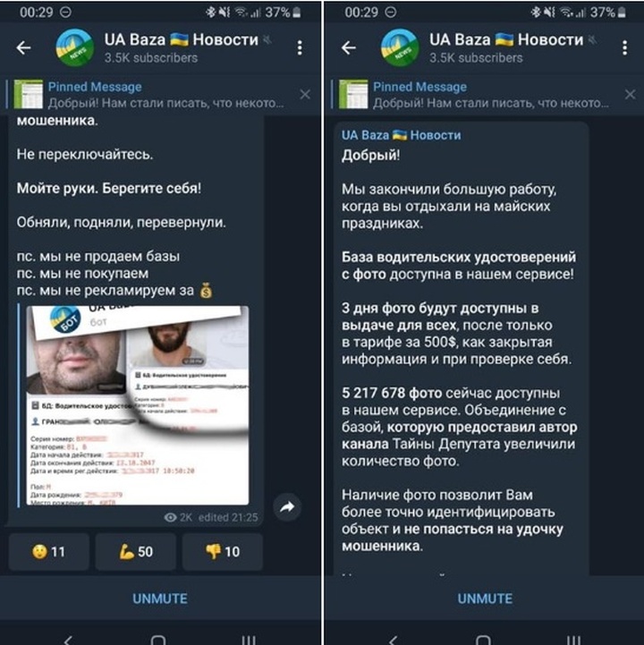Open three-dot menu in right chat
Image resolution: width=644 pixels, height=645 pixels.
pos(624,47)
